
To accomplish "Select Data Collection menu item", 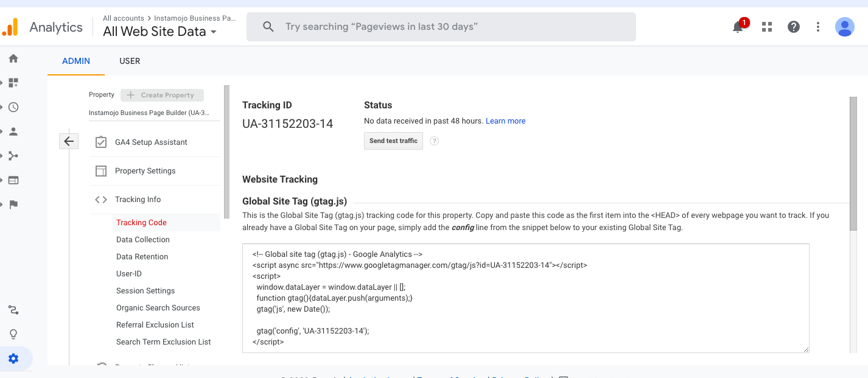I will pos(143,240).
